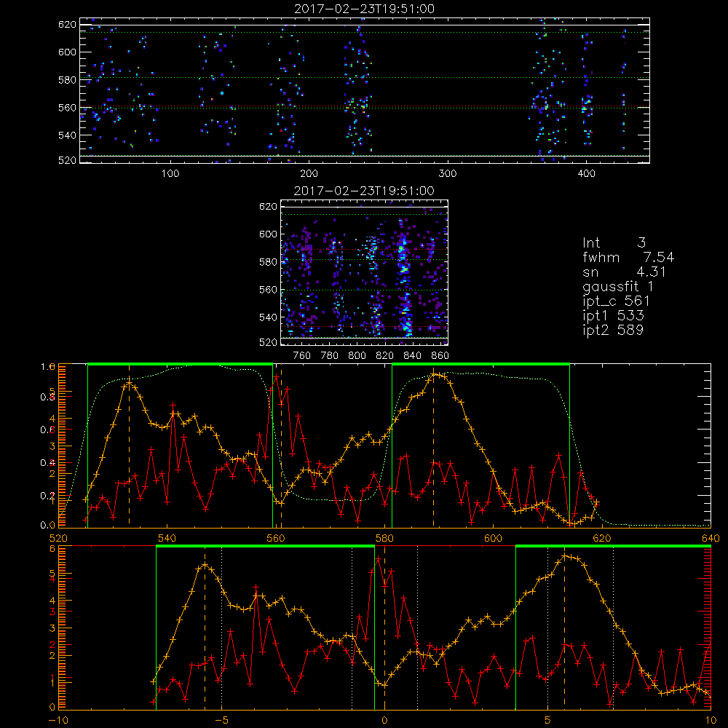
Task: Click the x-axis label 760 of middle image
Action: (x=302, y=356)
